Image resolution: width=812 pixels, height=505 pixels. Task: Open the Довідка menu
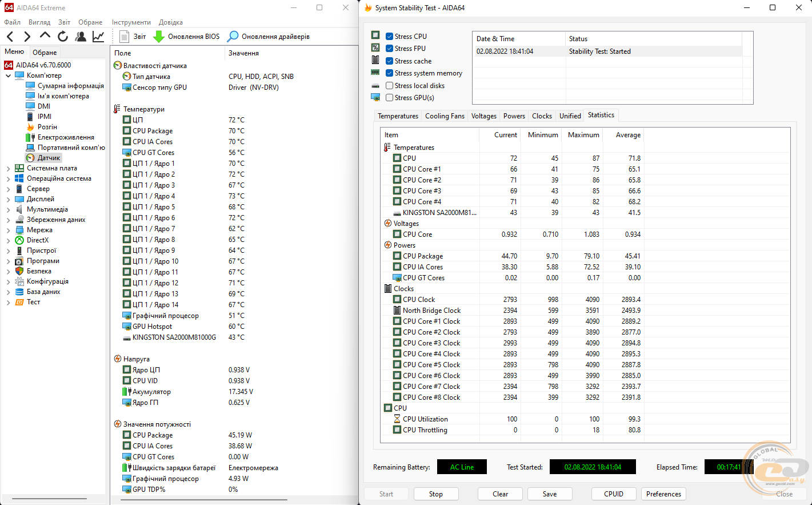[x=171, y=22]
